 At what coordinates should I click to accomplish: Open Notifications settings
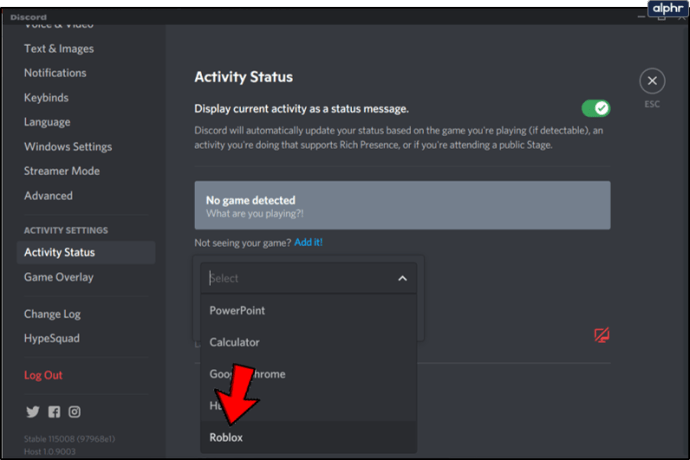pyautogui.click(x=55, y=73)
